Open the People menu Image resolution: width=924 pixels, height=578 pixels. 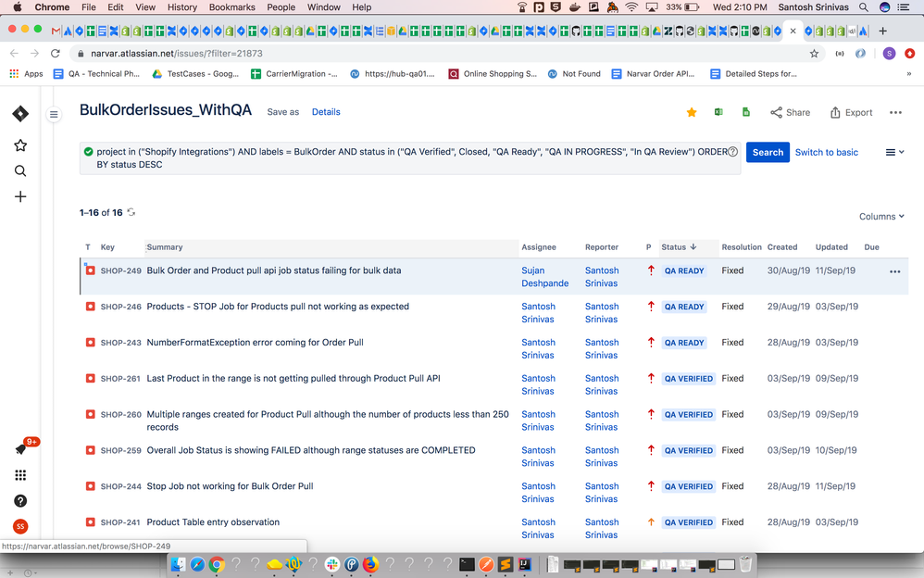281,7
